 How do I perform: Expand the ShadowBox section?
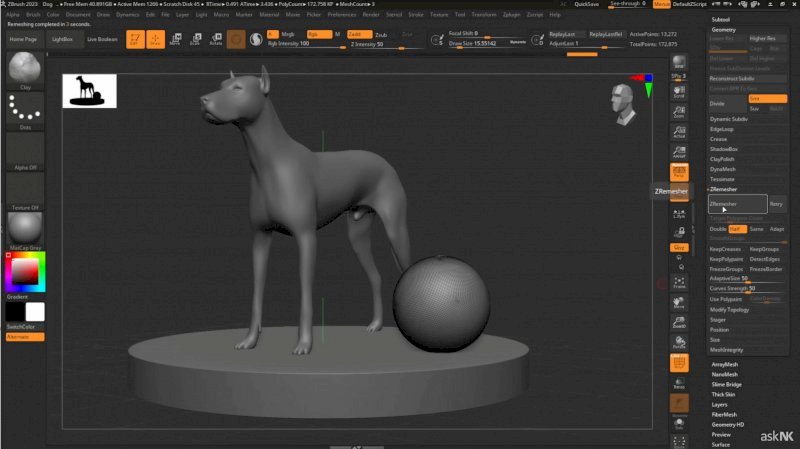[x=723, y=149]
